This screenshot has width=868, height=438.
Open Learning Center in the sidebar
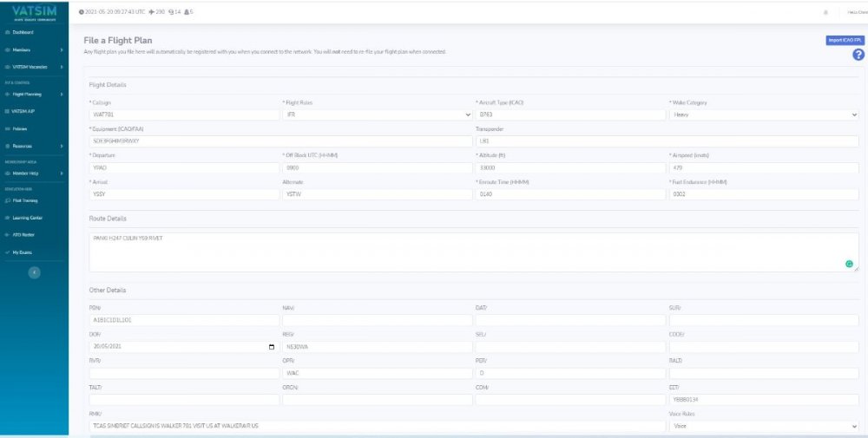point(28,217)
